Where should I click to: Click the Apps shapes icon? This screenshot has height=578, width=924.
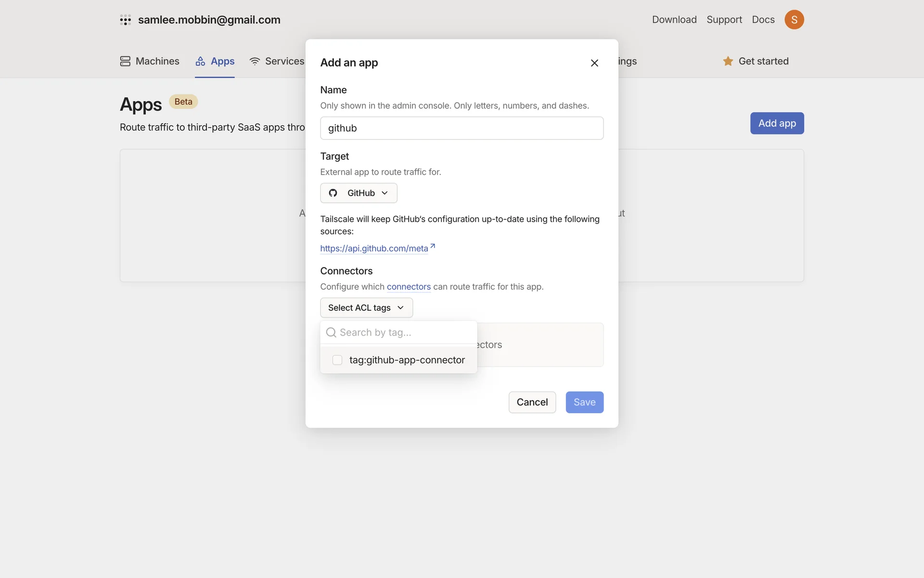200,61
